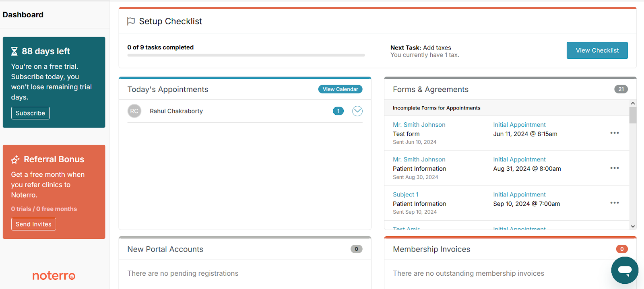Open View Calendar from Today's Appointments
Viewport: 644px width, 289px height.
click(340, 89)
